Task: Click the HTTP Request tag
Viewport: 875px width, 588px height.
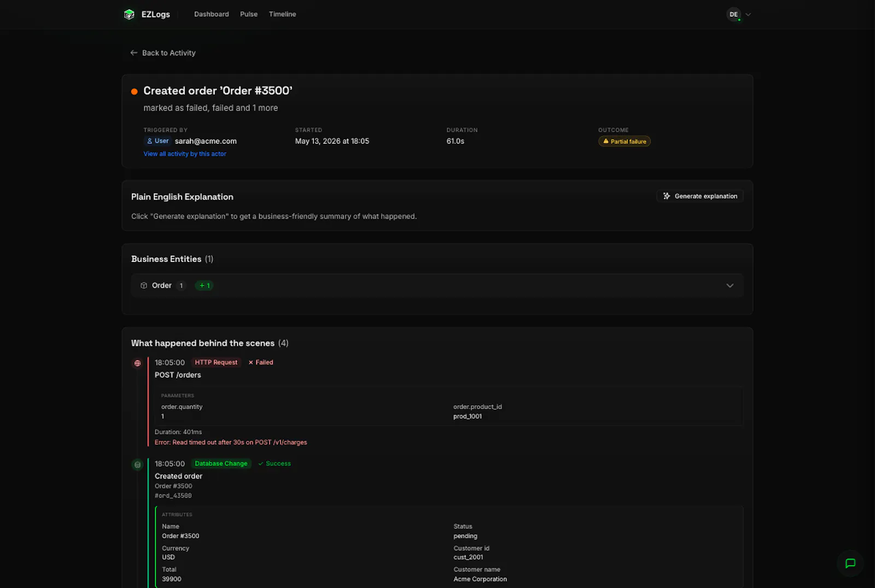Action: coord(216,363)
